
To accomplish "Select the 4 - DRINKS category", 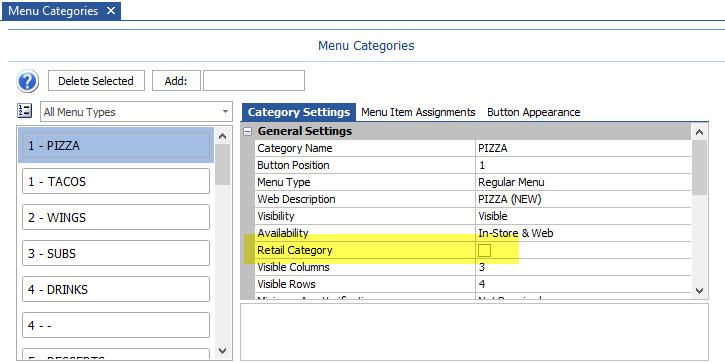I will pyautogui.click(x=116, y=289).
